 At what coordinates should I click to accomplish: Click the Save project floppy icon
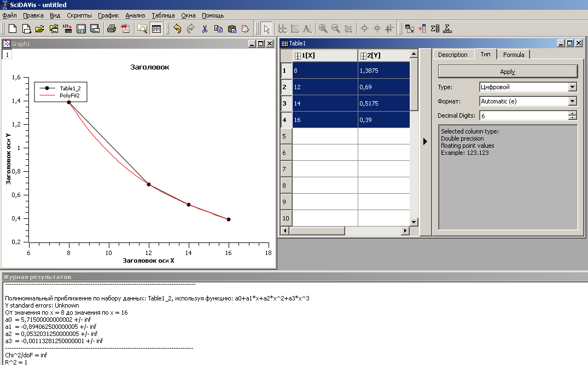coord(81,28)
